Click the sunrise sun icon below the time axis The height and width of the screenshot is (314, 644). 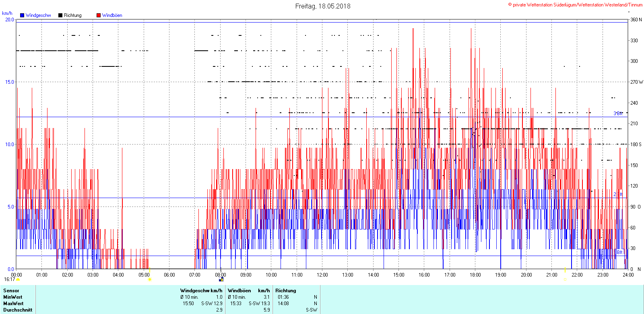coord(150,279)
